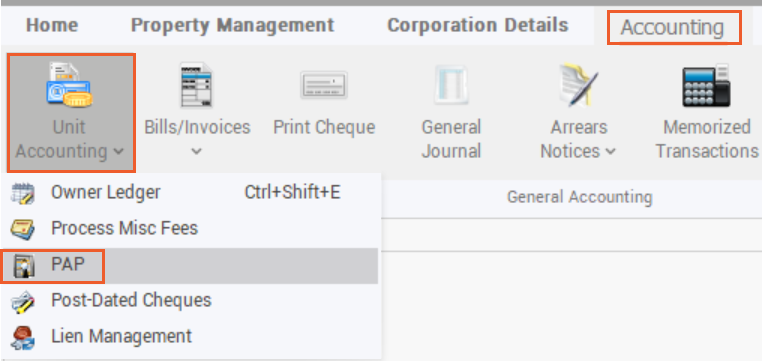Click the Print Cheque icon
Screen dimensions: 762x361
324,85
